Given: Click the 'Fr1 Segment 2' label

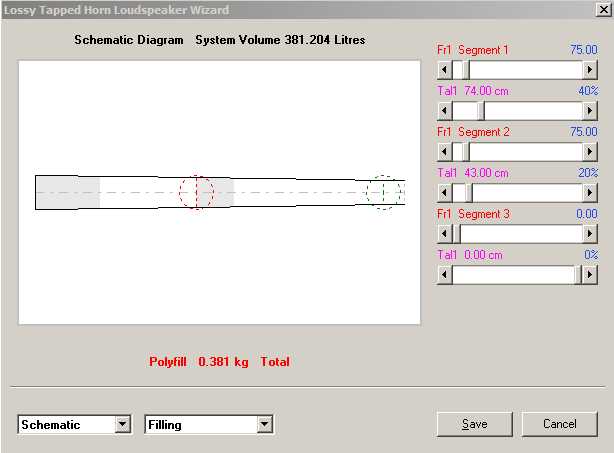Looking at the screenshot, I should pyautogui.click(x=473, y=132).
